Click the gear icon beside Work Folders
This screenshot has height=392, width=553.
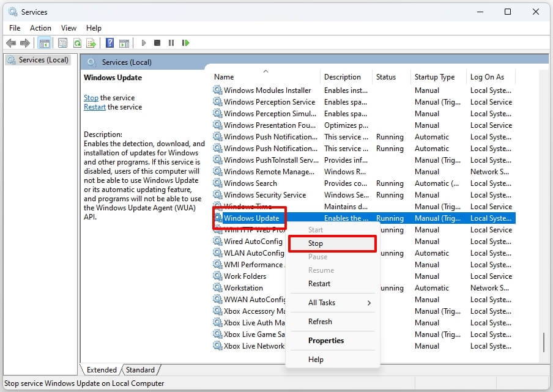(218, 276)
